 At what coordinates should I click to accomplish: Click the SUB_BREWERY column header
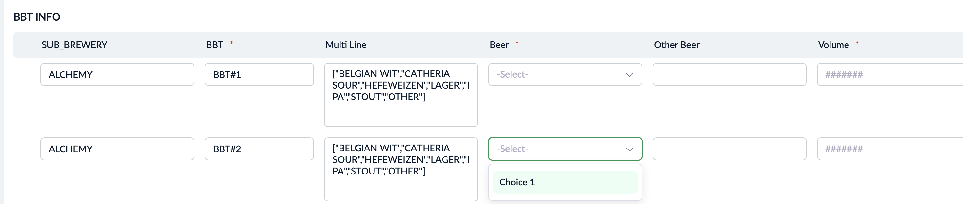tap(74, 45)
